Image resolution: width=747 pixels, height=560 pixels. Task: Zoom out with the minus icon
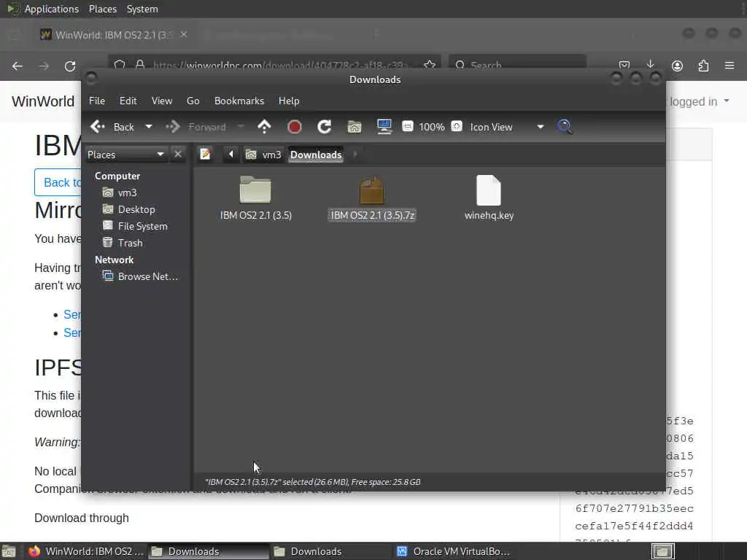pyautogui.click(x=407, y=126)
